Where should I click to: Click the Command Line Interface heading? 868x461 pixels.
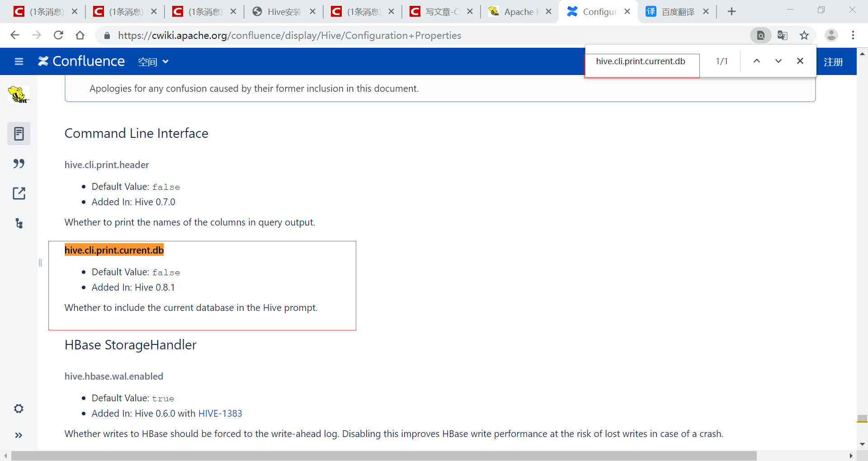pos(136,133)
